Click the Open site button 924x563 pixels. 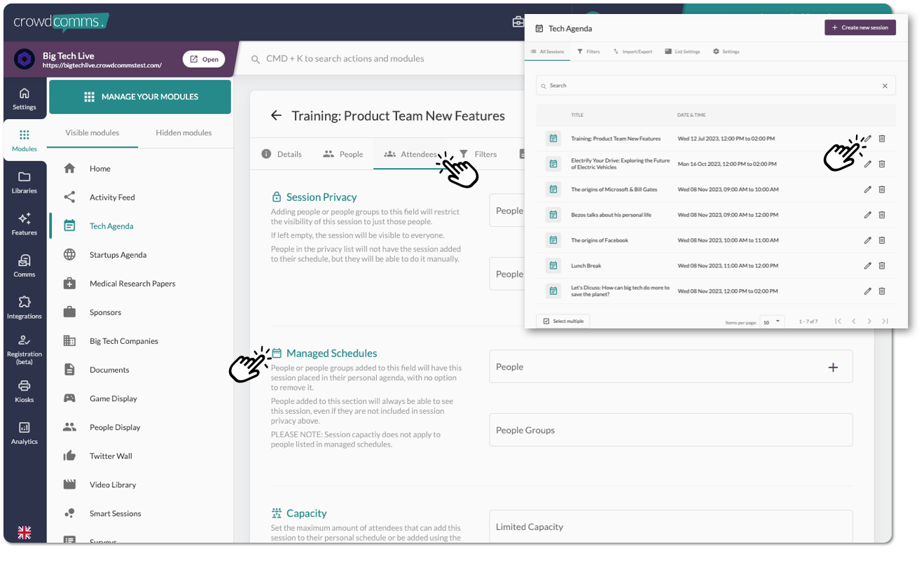[x=204, y=60]
